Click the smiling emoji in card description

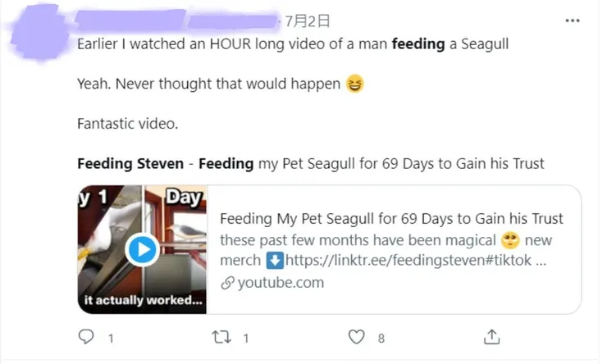click(x=510, y=241)
